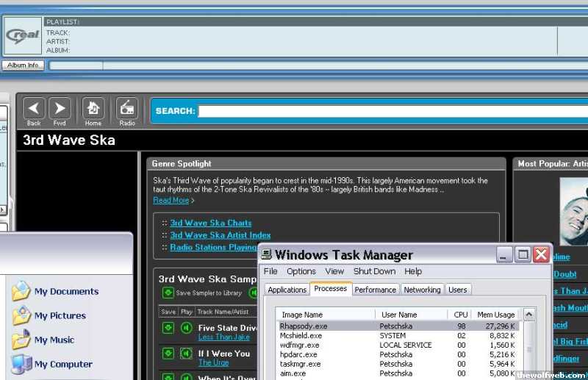The height and width of the screenshot is (380, 588).
Task: Save the Five State Drive track
Action: (168, 328)
